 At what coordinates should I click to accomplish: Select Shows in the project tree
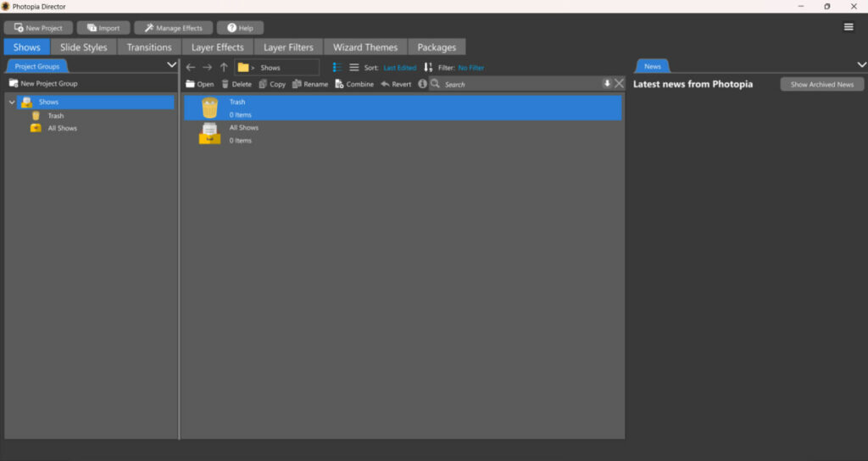[96, 102]
